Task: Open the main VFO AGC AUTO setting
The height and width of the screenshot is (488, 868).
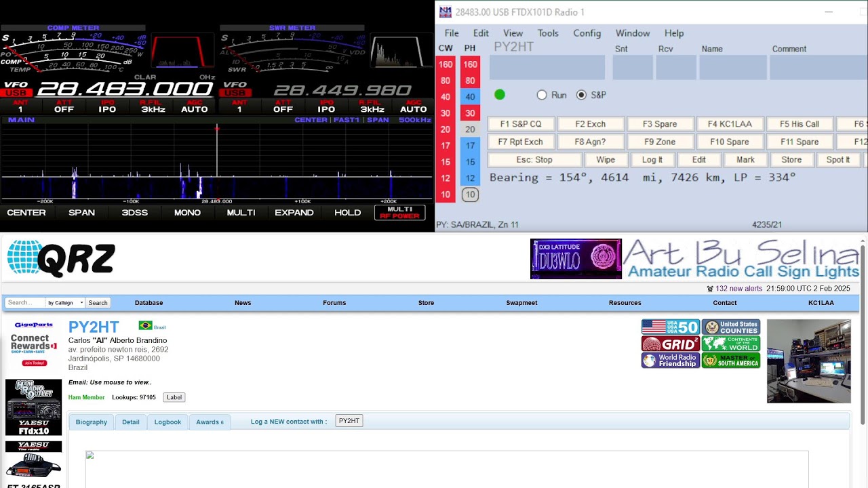Action: tap(195, 106)
